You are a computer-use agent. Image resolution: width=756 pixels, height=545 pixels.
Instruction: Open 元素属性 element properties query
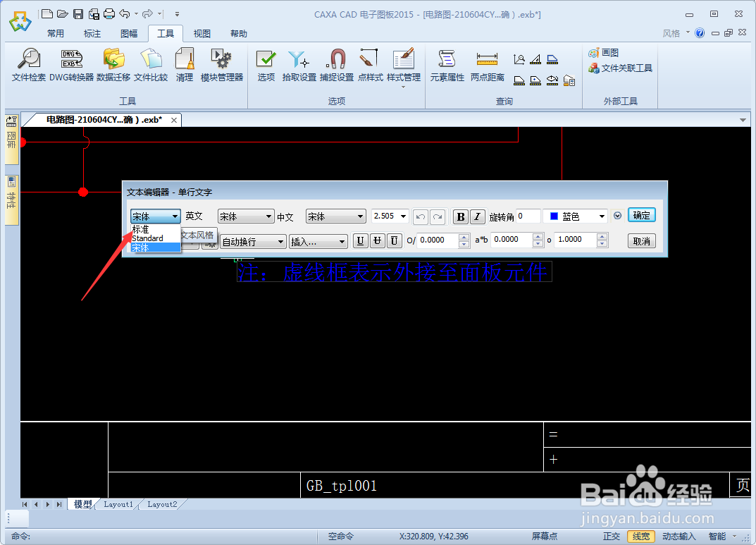pyautogui.click(x=447, y=65)
